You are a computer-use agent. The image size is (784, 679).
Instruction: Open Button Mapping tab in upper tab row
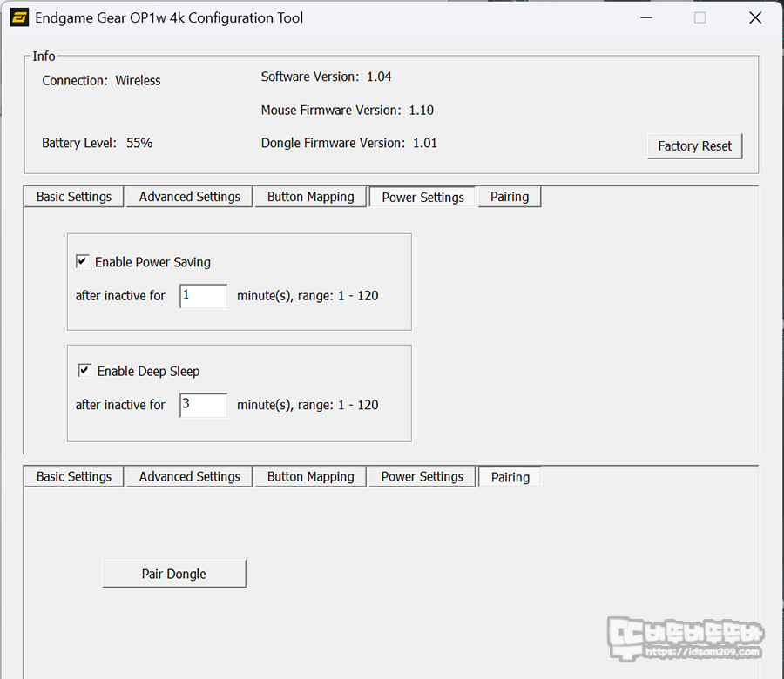[x=310, y=197]
